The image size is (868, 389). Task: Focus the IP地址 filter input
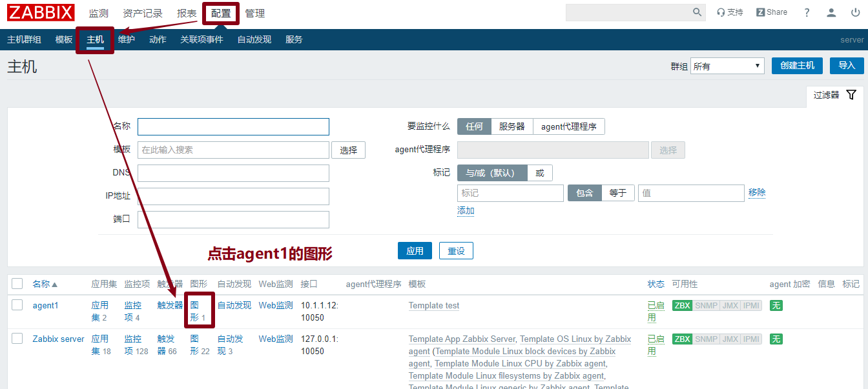coord(233,196)
